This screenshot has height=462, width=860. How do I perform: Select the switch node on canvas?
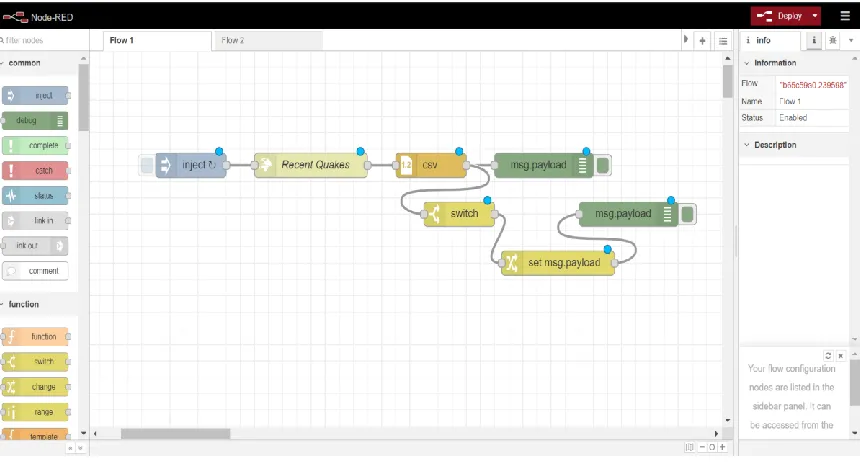(x=459, y=214)
